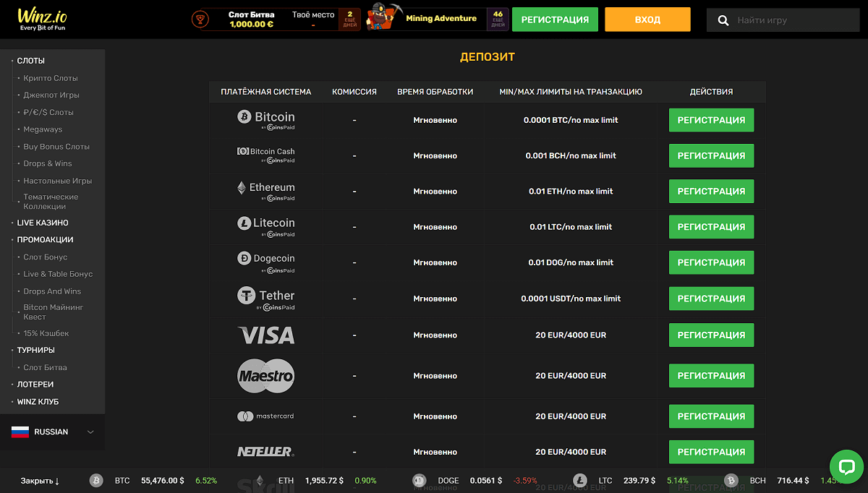Image resolution: width=868 pixels, height=493 pixels.
Task: Click the Ethereum payment logo
Action: click(266, 191)
